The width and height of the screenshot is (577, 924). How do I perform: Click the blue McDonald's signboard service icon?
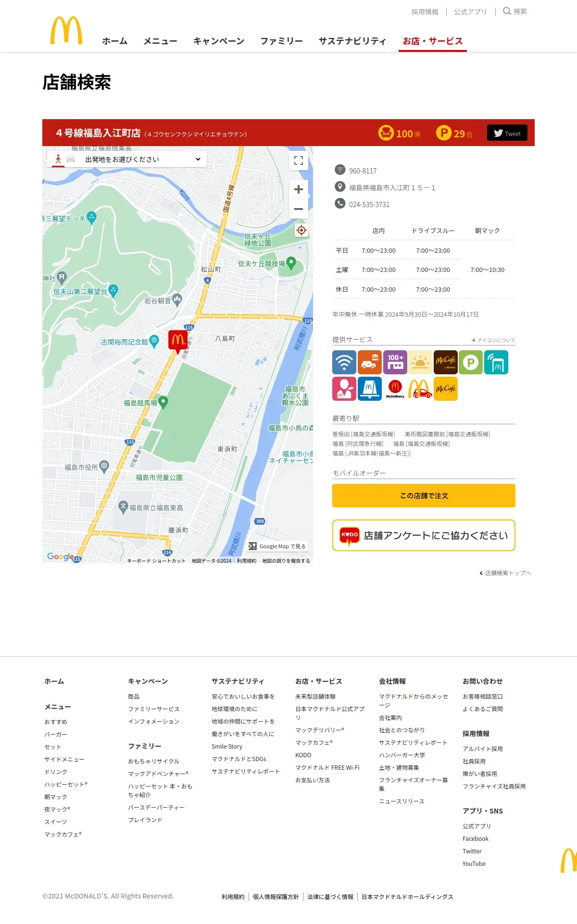tap(370, 389)
